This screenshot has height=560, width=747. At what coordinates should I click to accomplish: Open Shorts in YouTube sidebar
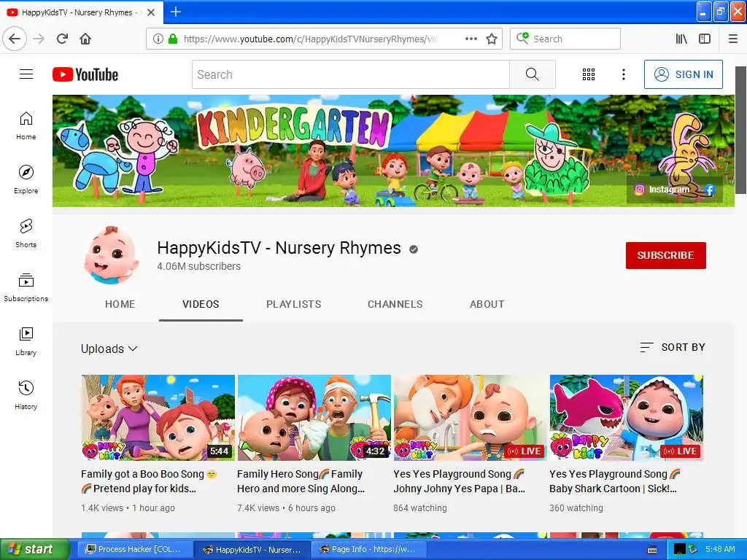click(x=26, y=233)
